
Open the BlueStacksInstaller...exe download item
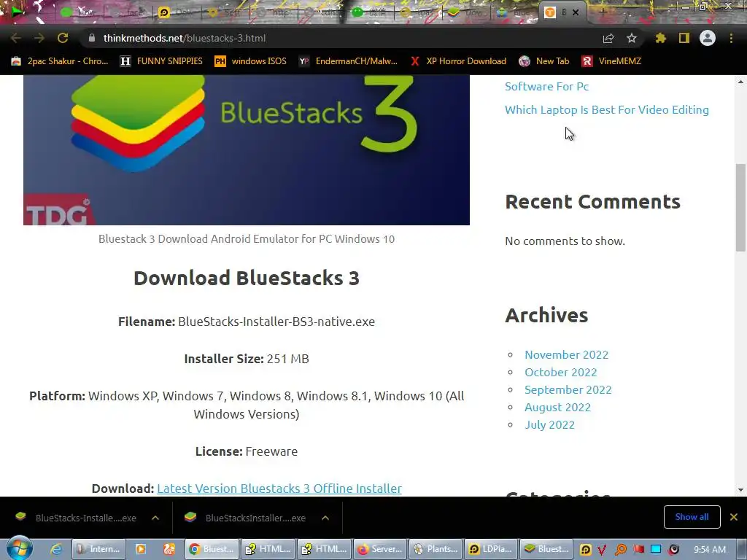pos(246,518)
